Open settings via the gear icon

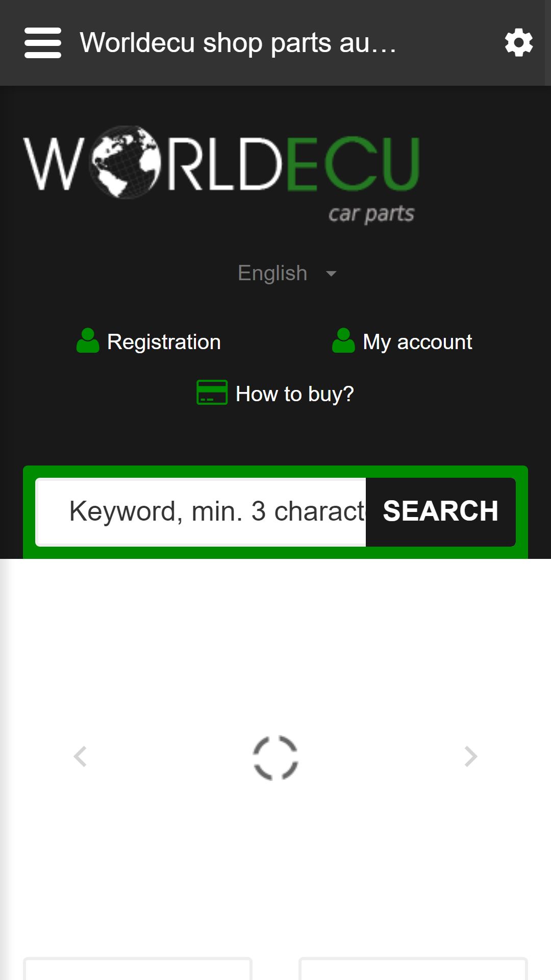(x=519, y=43)
